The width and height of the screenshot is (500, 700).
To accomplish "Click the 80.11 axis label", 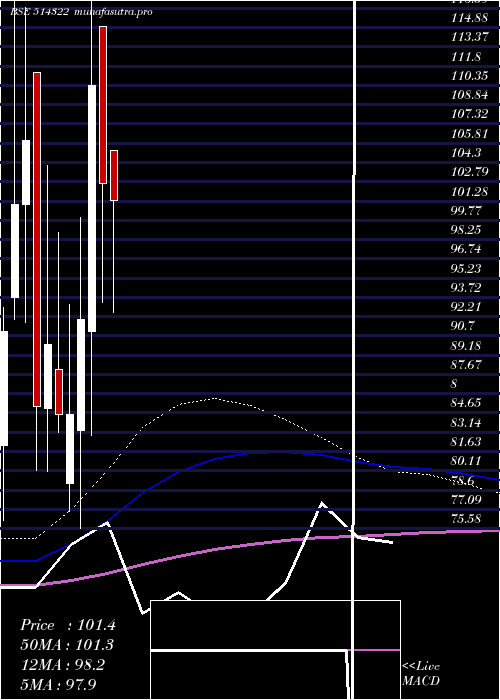I will click(466, 461).
